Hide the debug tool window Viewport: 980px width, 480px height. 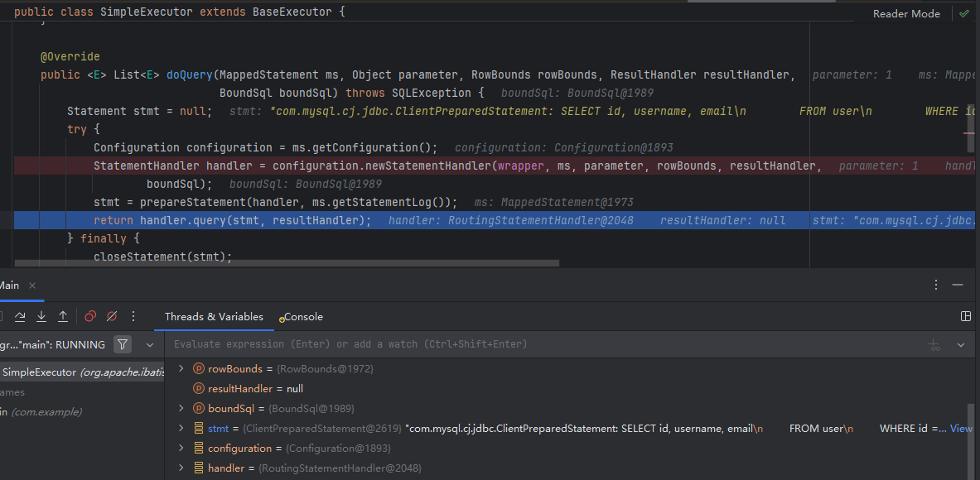958,285
